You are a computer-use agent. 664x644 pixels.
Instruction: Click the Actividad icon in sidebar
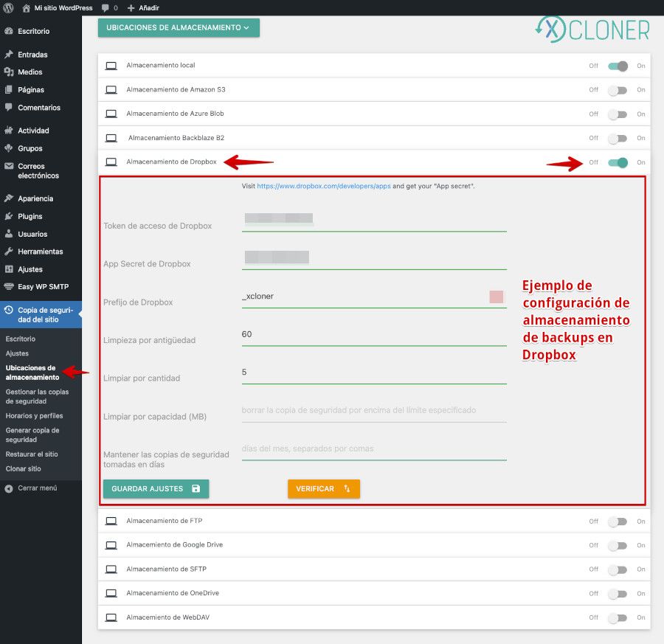click(8, 131)
